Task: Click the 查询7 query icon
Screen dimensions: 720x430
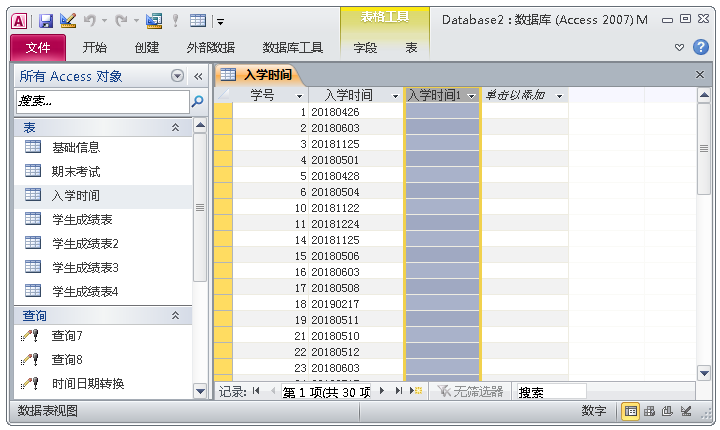Action: 30,336
